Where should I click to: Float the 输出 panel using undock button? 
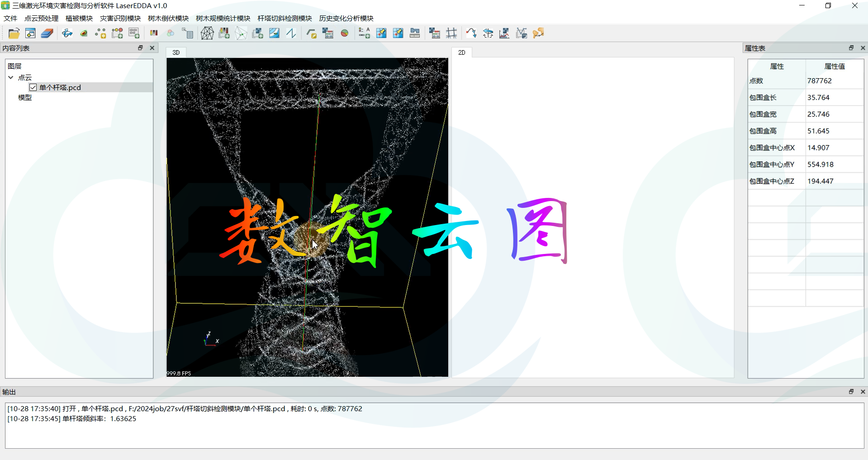tap(851, 392)
